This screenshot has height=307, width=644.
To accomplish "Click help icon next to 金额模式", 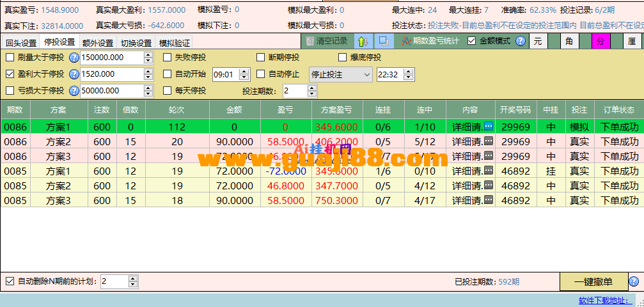I will 521,41.
